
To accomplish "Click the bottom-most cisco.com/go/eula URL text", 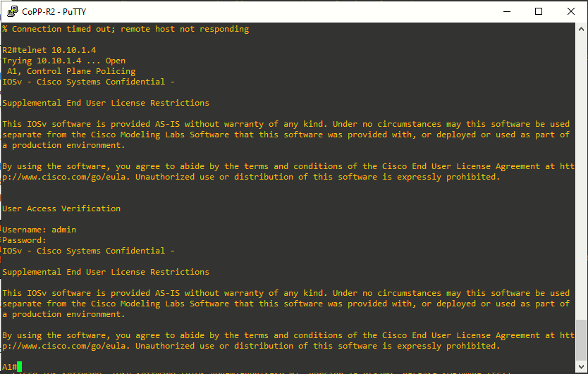I will (64, 346).
